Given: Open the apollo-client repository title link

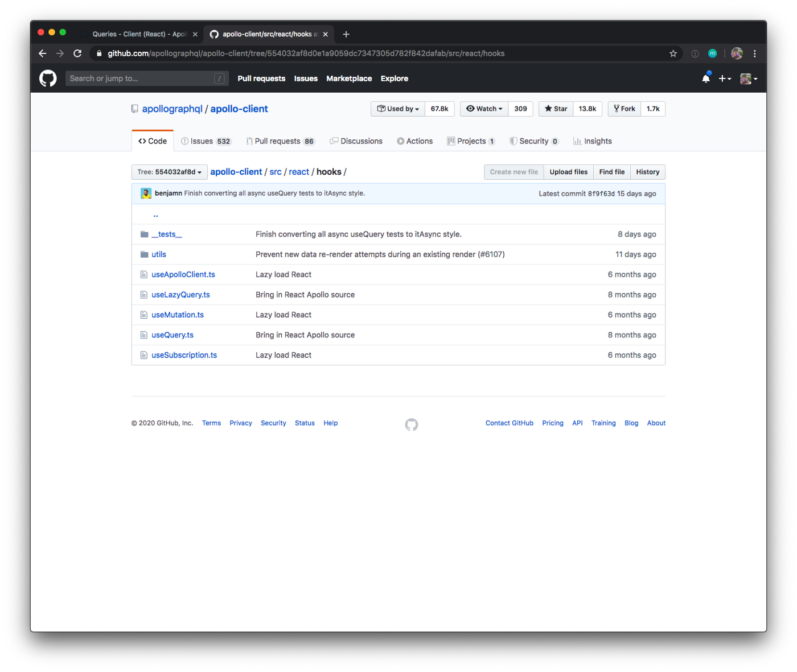Looking at the screenshot, I should (239, 109).
